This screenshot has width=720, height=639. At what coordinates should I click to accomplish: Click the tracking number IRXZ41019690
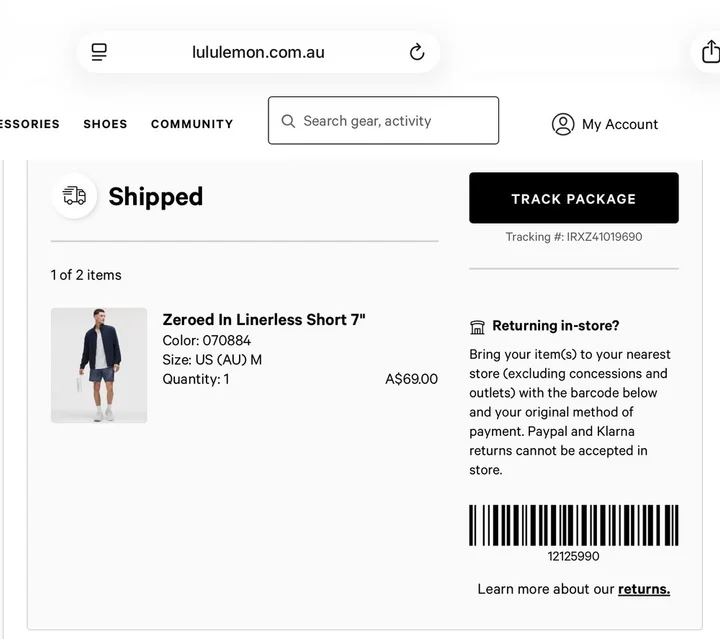pos(604,237)
